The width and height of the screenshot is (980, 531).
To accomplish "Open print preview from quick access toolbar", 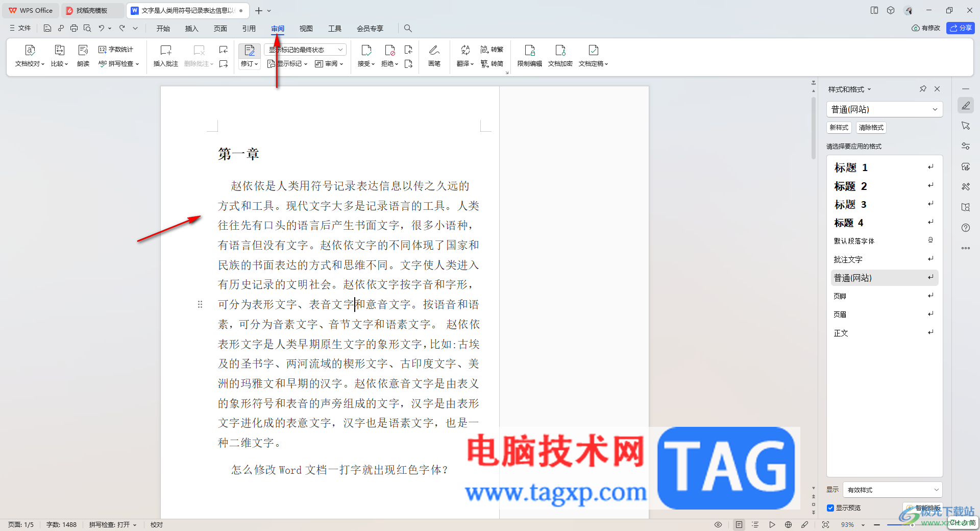I will pyautogui.click(x=87, y=28).
